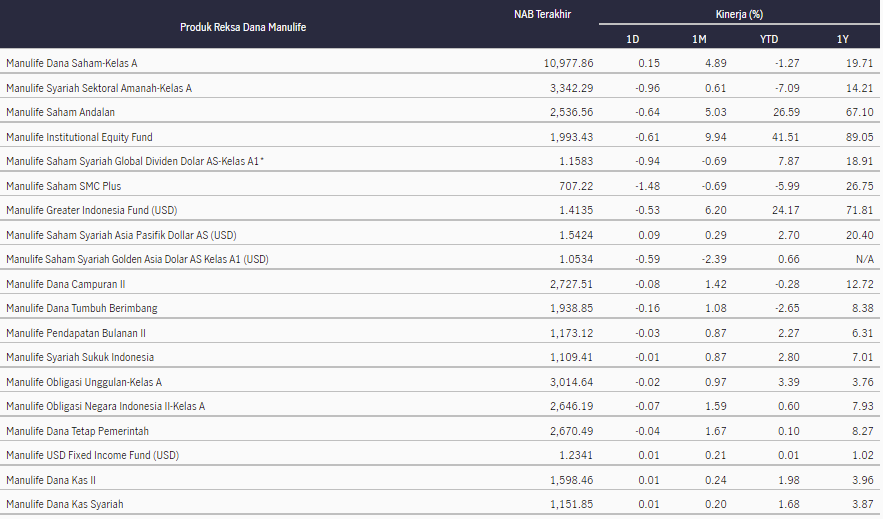Click NAB value 2,646.19
This screenshot has width=883, height=519.
(572, 406)
